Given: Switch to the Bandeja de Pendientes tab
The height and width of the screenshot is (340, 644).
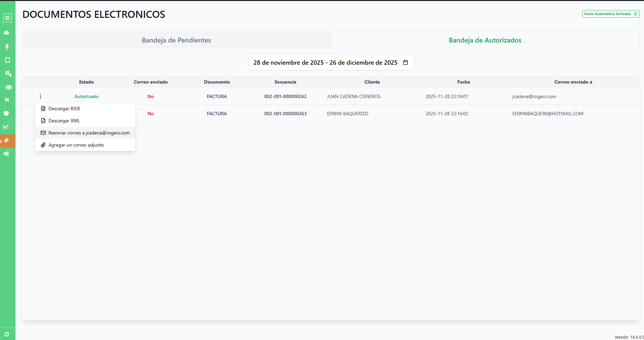Looking at the screenshot, I should [176, 40].
